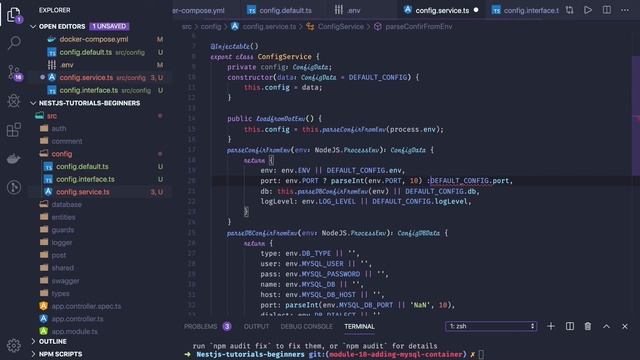This screenshot has height=360, width=640.
Task: Expand the database folder
Action: [x=66, y=204]
